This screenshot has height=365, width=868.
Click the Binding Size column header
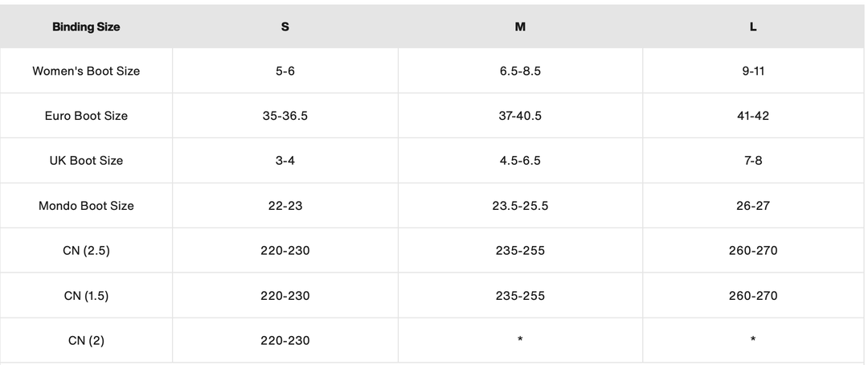click(x=86, y=27)
